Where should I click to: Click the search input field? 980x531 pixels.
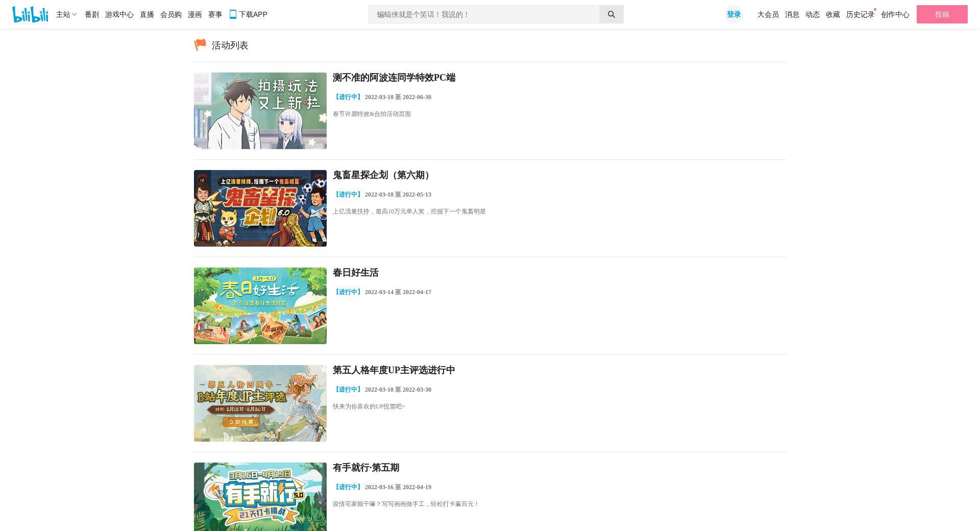(x=484, y=14)
